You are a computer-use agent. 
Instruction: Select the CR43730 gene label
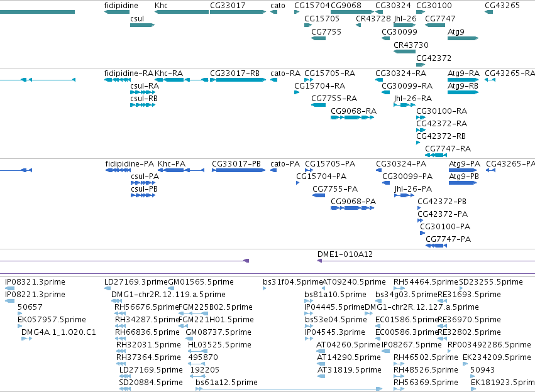pos(411,45)
